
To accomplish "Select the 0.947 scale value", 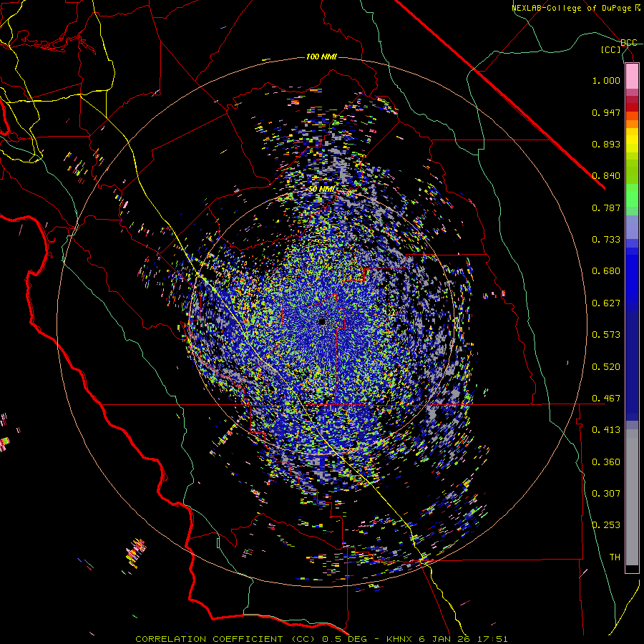I will click(606, 112).
